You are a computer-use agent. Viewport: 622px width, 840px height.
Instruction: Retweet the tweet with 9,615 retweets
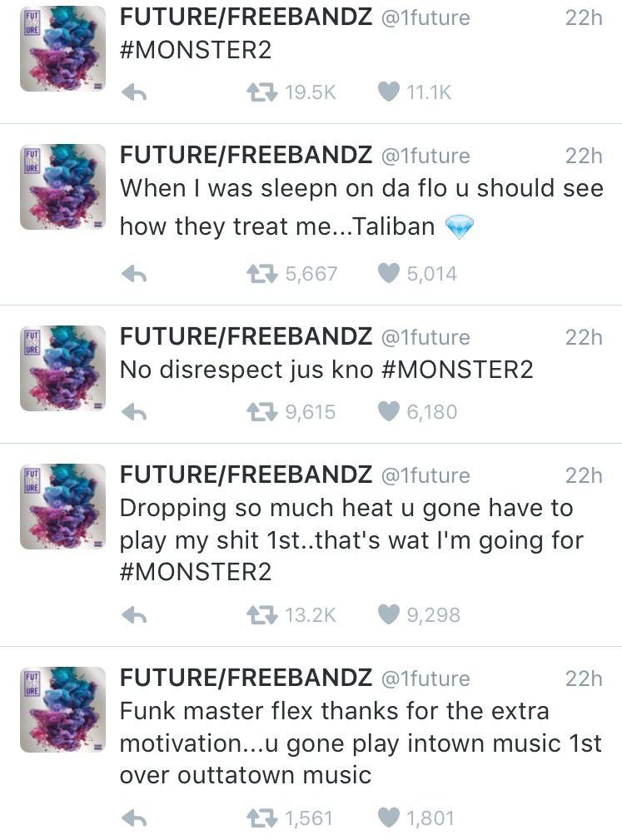pyautogui.click(x=261, y=411)
